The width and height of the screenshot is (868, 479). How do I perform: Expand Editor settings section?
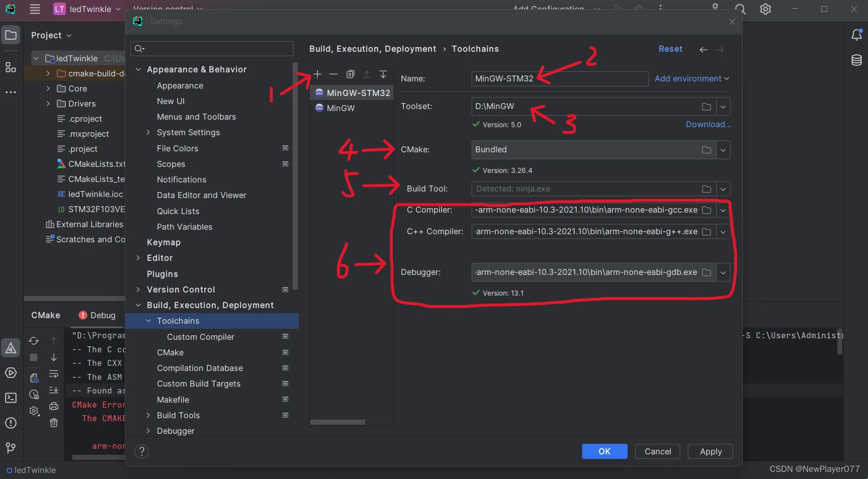click(138, 258)
